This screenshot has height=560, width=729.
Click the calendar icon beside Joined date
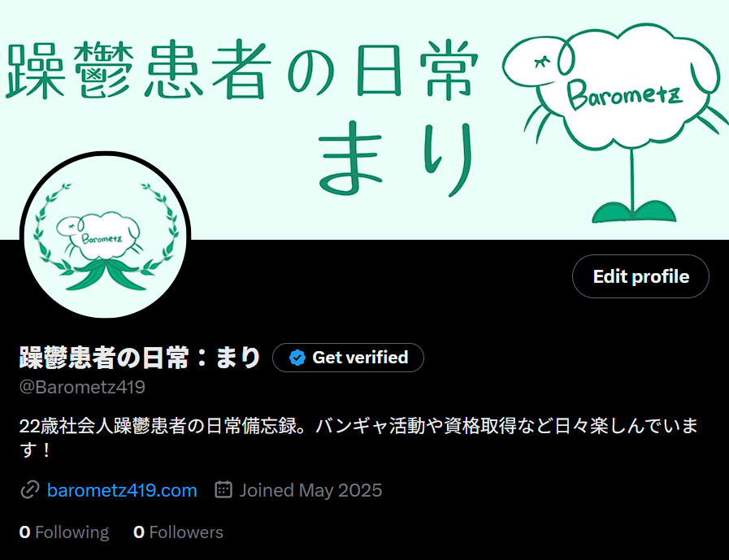pos(223,490)
